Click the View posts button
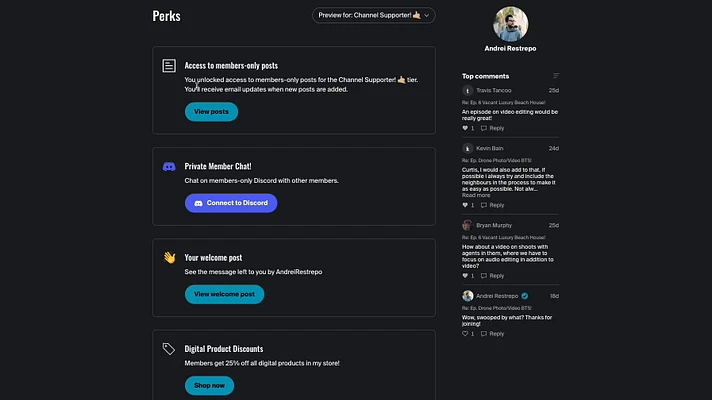The height and width of the screenshot is (400, 712). pos(211,112)
